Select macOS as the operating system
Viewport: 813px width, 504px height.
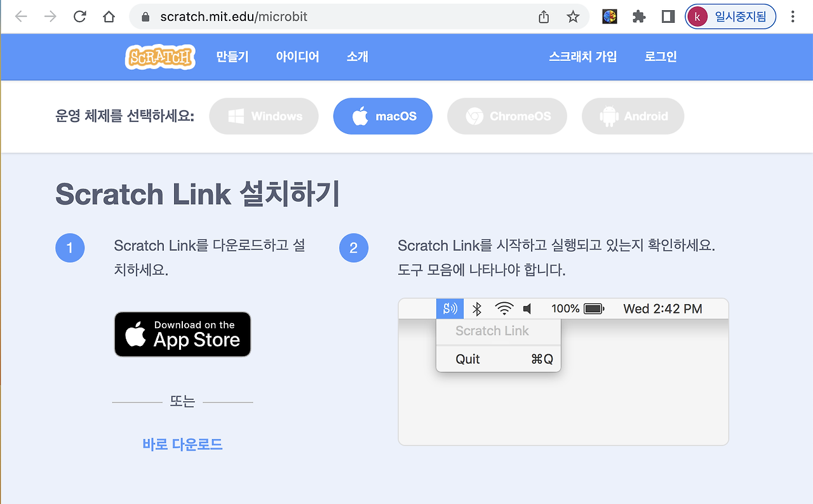pyautogui.click(x=383, y=116)
